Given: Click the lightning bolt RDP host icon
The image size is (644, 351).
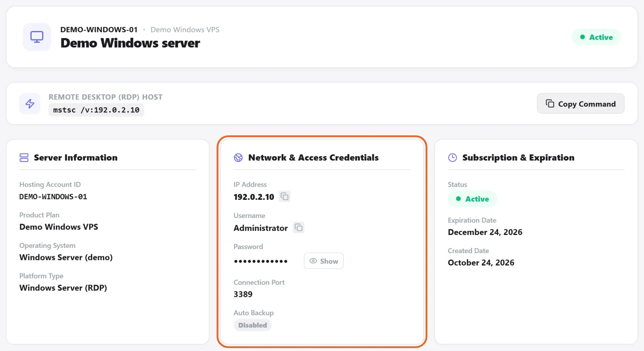Looking at the screenshot, I should (x=30, y=104).
